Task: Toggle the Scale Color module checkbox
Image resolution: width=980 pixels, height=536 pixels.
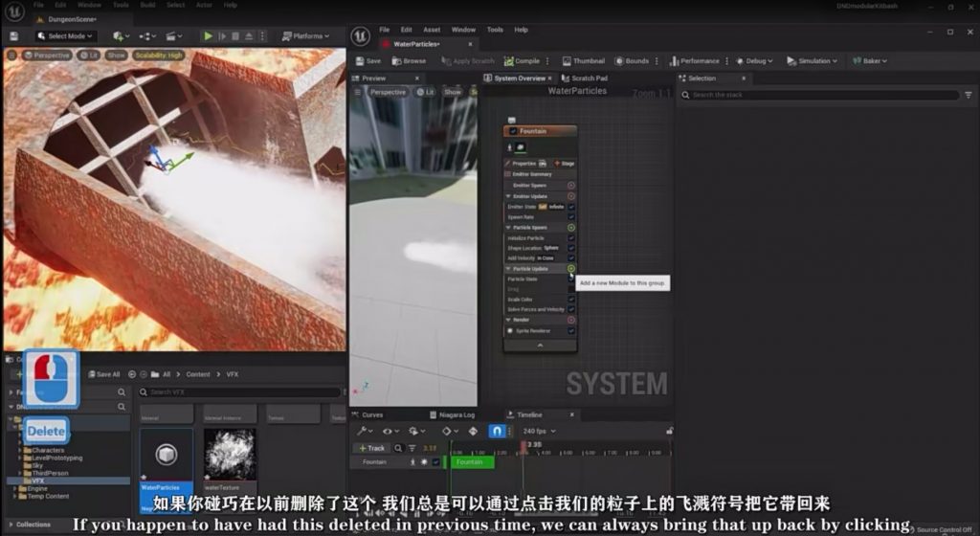Action: [571, 300]
